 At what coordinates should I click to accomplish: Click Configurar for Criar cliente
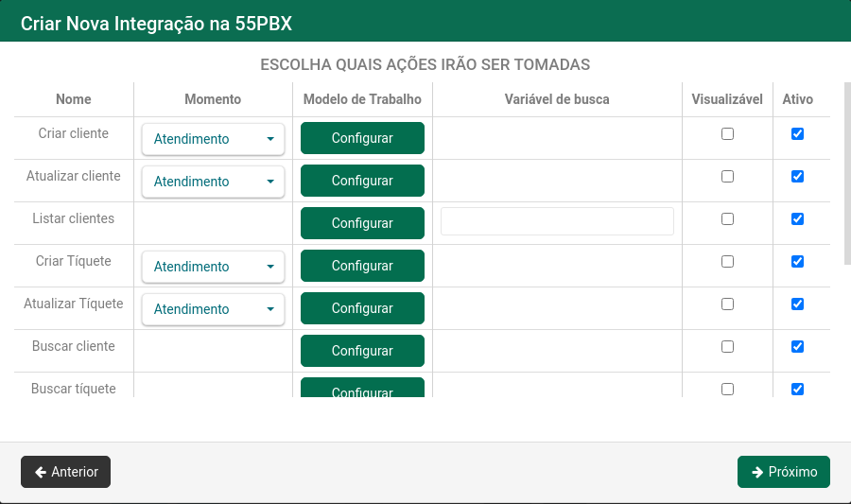click(x=362, y=138)
